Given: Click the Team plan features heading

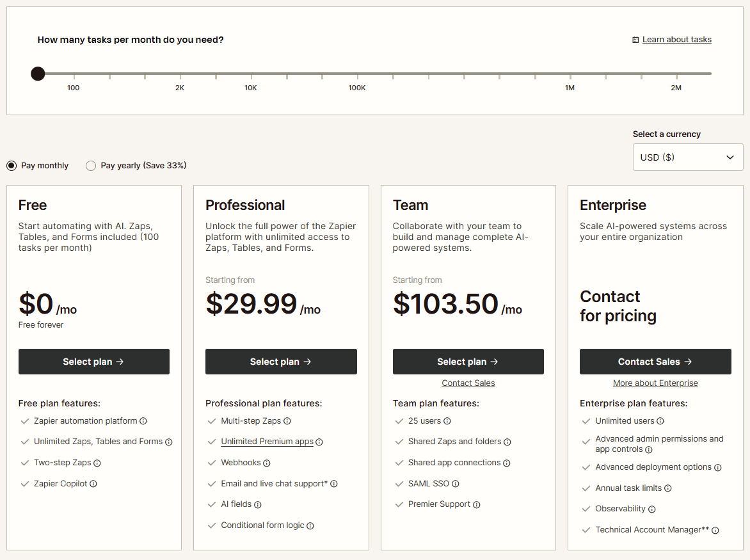Looking at the screenshot, I should [x=436, y=404].
